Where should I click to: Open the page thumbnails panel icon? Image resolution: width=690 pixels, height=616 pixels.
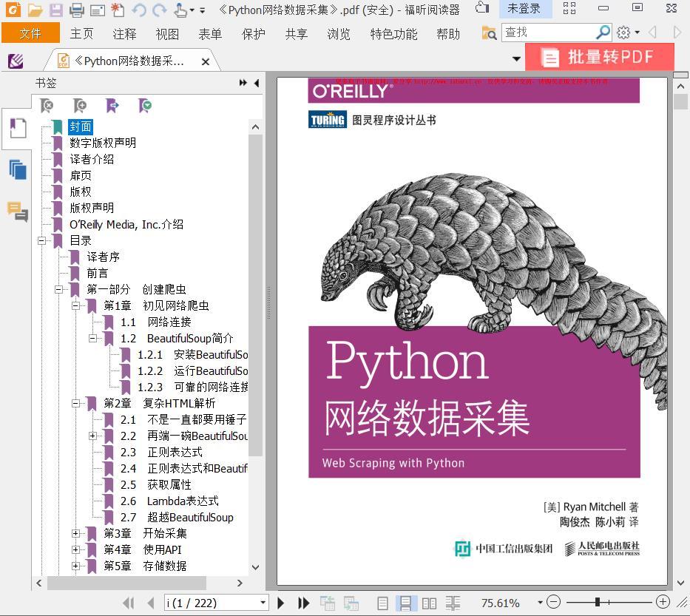coord(18,169)
